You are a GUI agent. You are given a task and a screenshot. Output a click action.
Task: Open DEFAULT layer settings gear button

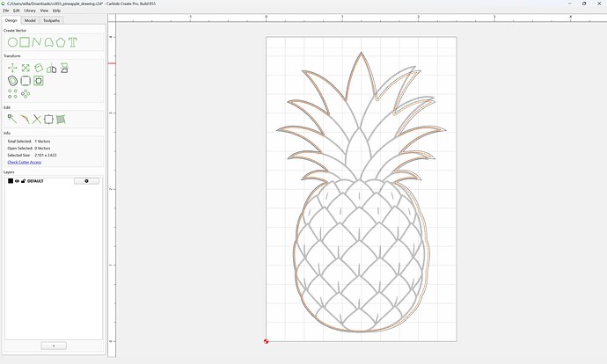[x=86, y=181]
